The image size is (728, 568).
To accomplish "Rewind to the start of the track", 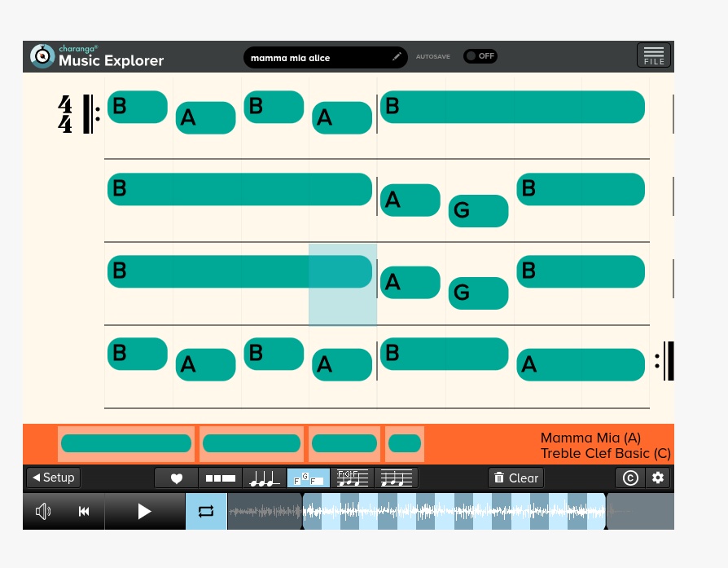I will coord(84,512).
